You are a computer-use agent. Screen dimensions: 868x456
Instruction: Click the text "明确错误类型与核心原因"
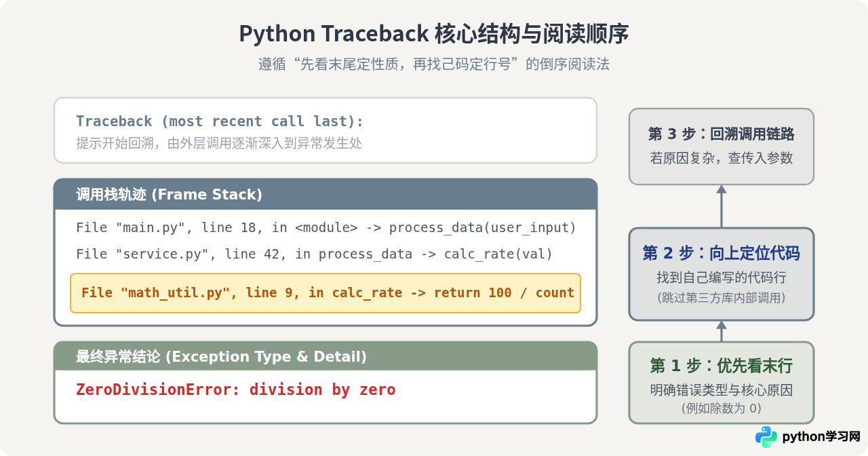point(722,391)
